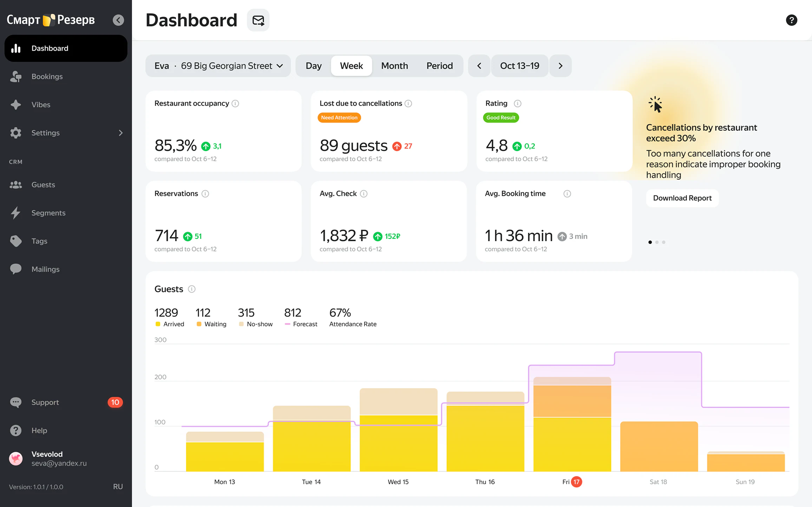This screenshot has width=812, height=507.
Task: Open the Eva 69 Big Georgian Street dropdown
Action: tap(218, 66)
